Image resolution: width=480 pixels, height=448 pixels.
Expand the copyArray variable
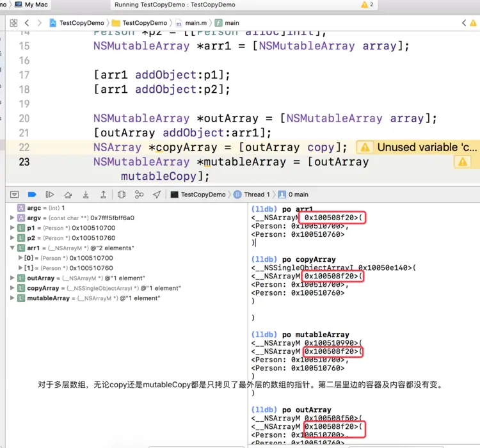coord(12,288)
